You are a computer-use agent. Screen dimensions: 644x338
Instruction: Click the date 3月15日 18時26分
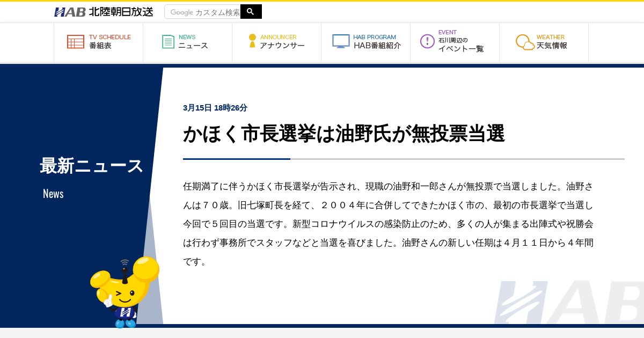pyautogui.click(x=215, y=108)
